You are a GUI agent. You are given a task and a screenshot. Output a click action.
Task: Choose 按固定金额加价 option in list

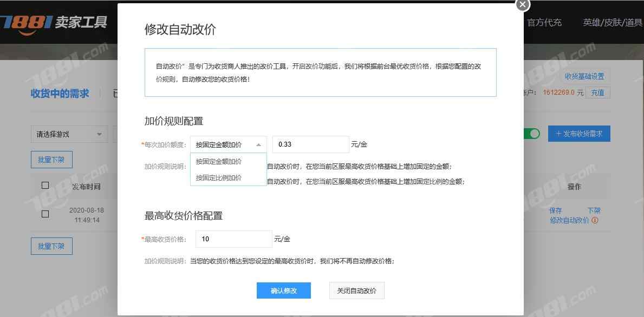click(x=229, y=162)
